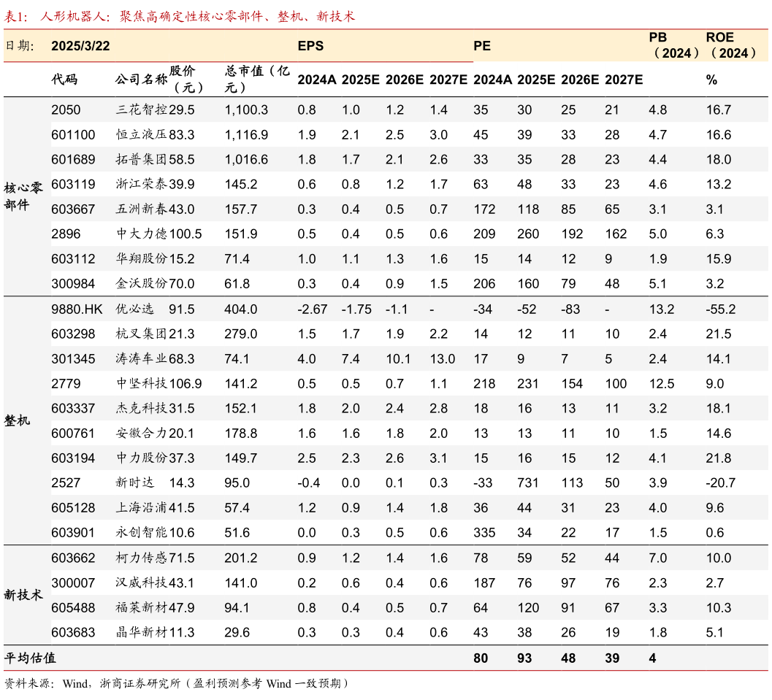Select company name 恒立液压
This screenshot has height=700, width=772.
[142, 135]
